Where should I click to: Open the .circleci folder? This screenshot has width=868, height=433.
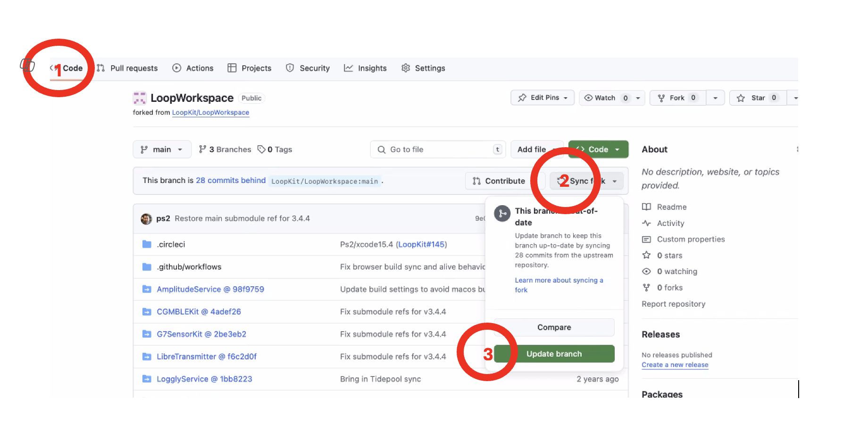(x=171, y=244)
